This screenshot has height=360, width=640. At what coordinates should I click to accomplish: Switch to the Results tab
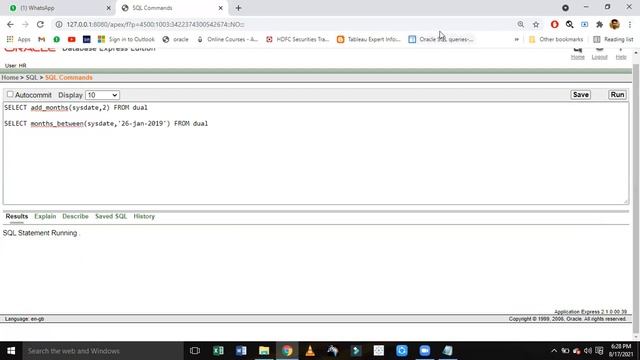(x=17, y=216)
